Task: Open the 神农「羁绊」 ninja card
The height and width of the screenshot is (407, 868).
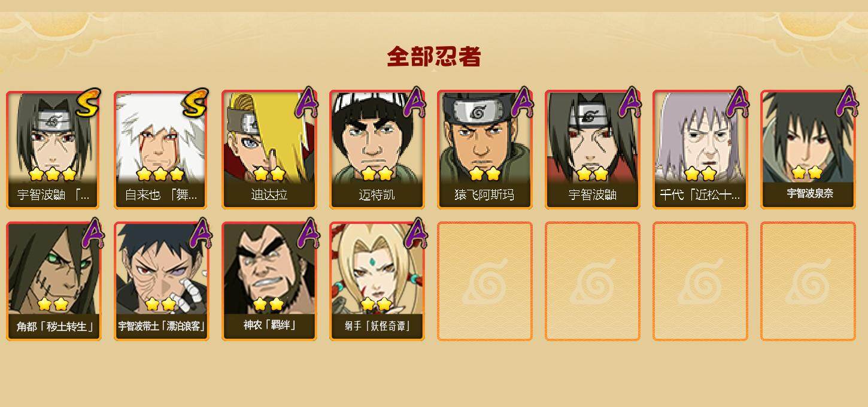Action: click(269, 281)
